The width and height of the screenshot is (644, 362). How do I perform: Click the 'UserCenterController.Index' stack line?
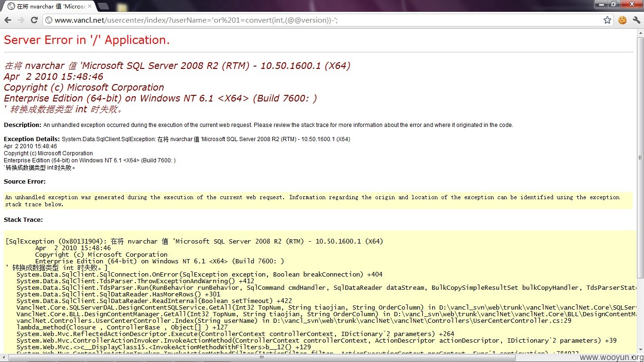[294, 320]
